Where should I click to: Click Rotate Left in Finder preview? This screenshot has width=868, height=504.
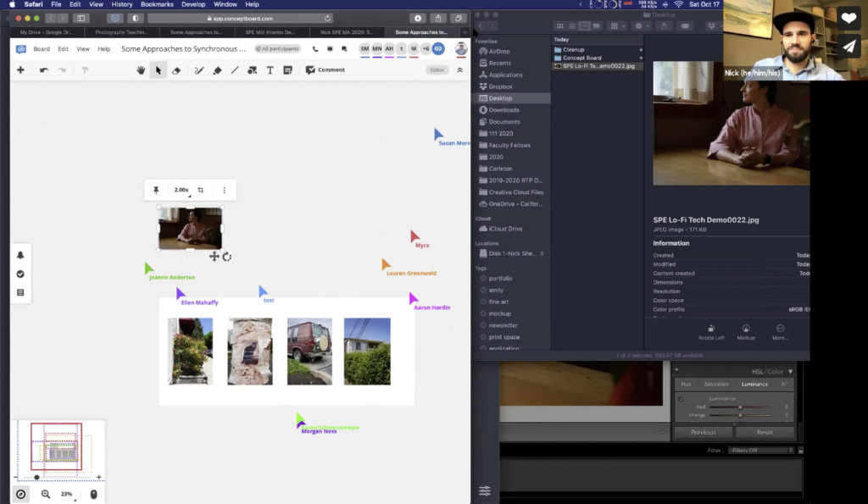pos(711,333)
